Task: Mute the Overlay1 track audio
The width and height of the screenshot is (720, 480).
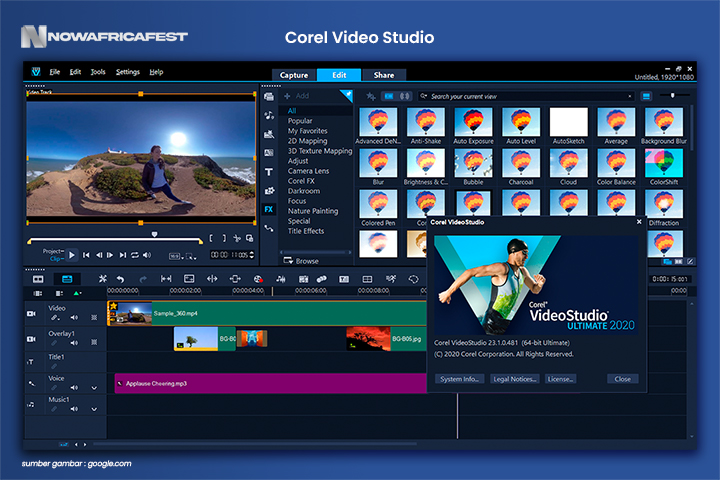Action: (74, 343)
